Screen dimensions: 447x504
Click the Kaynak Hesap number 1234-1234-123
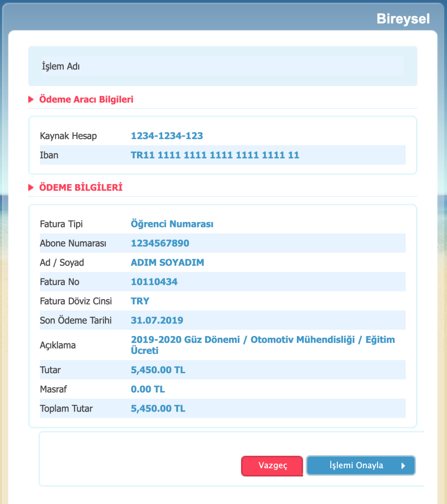click(167, 136)
